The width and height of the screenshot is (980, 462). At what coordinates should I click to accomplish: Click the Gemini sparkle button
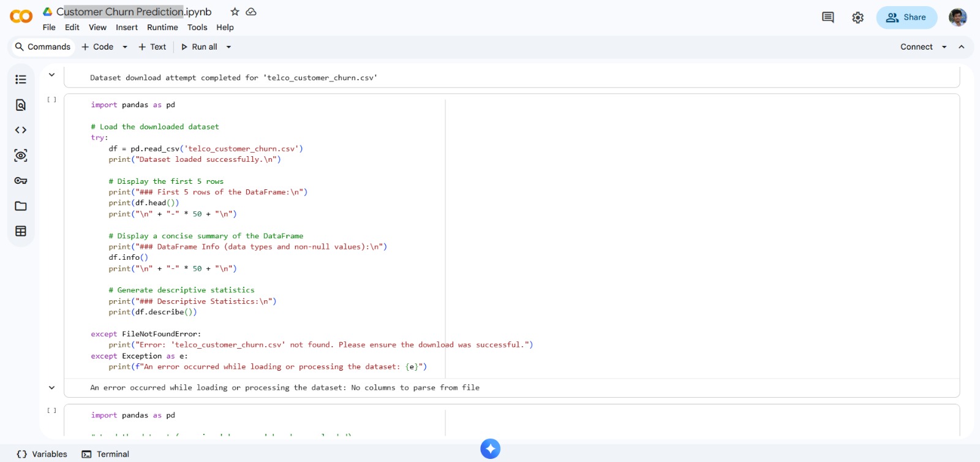490,449
